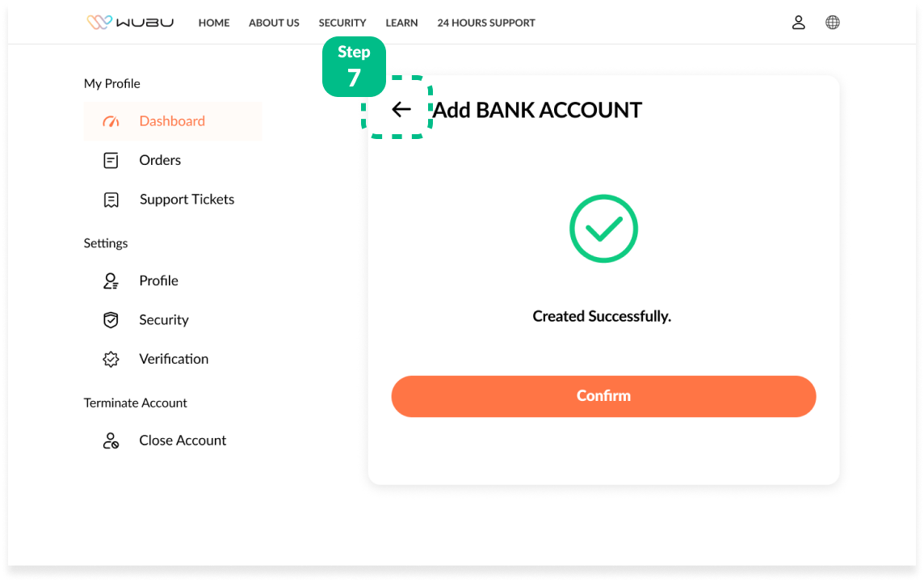
Task: Select SECURITY in top navigation
Action: (x=342, y=23)
